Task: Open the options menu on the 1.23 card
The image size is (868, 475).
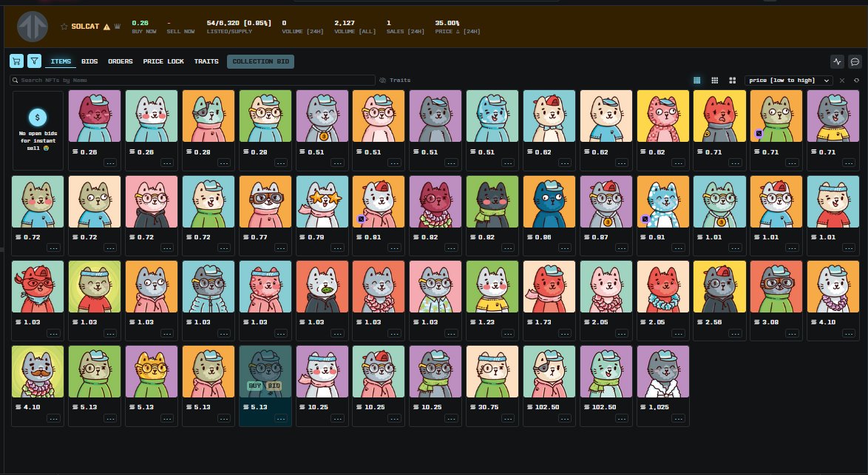Action: pos(508,333)
